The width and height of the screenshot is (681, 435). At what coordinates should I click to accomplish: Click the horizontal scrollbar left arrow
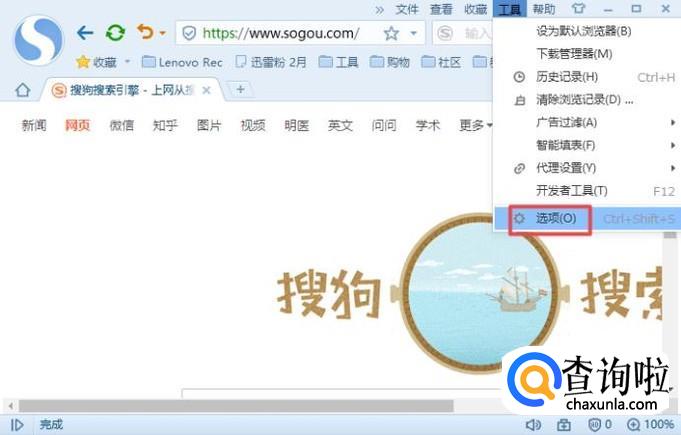click(10, 406)
